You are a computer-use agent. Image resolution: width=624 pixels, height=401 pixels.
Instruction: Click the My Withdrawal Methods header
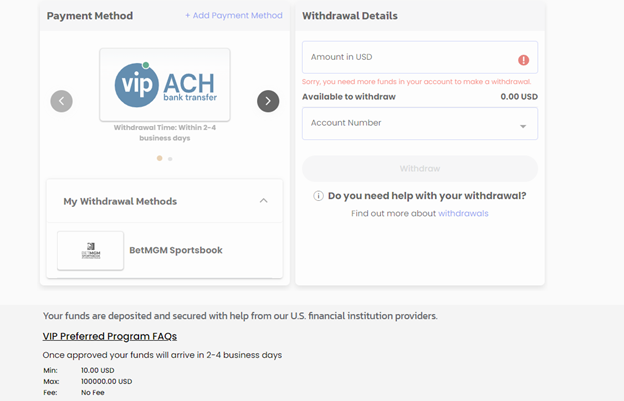point(165,201)
